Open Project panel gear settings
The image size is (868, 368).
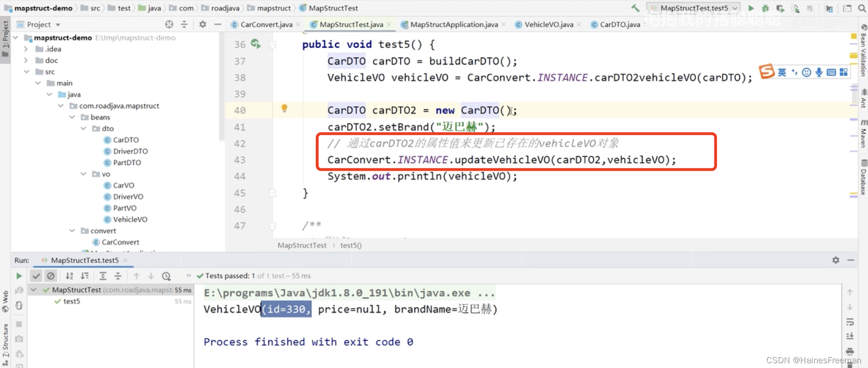click(x=203, y=24)
